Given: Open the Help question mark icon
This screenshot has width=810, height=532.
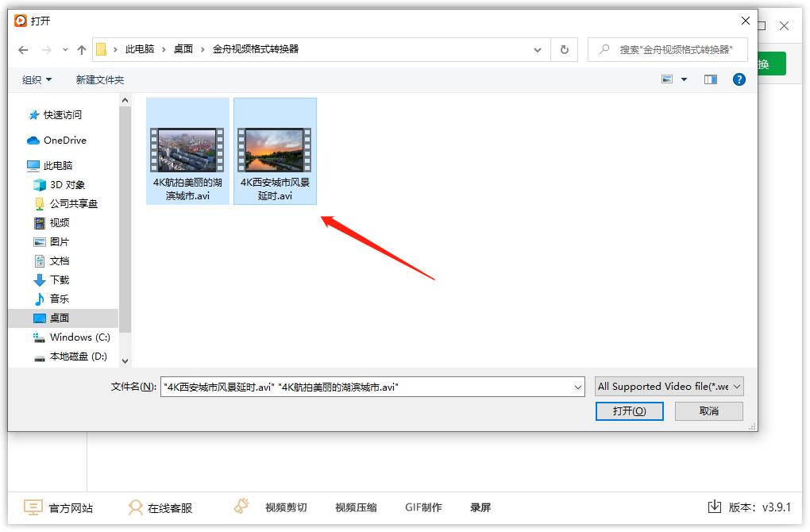Looking at the screenshot, I should [739, 79].
